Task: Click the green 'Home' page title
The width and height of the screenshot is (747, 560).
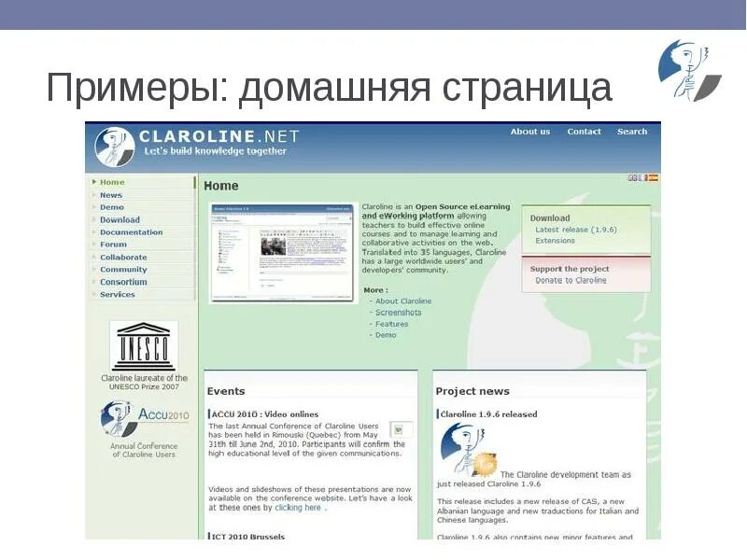Action: pos(221,186)
